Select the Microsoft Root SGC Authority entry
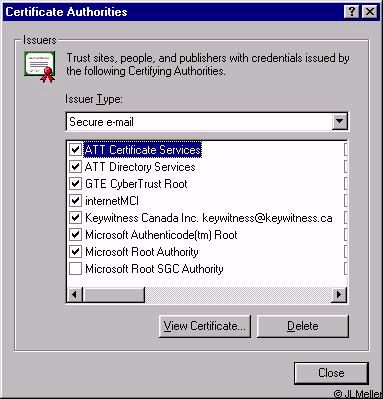The width and height of the screenshot is (383, 399). (154, 269)
